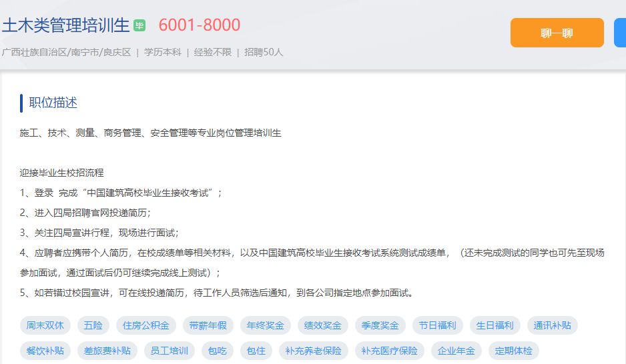Image resolution: width=626 pixels, height=364 pixels.
Task: Click the 学历本科 requirement text
Action: click(162, 52)
